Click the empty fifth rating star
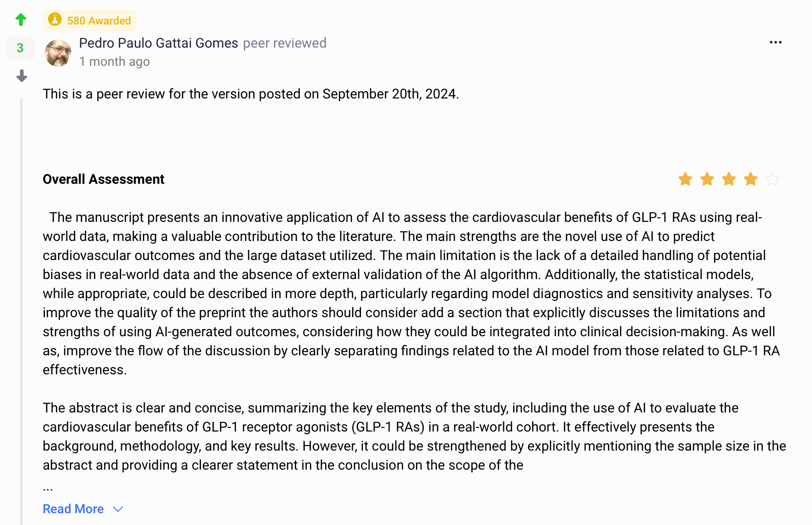Screen dimensions: 812x525 point(772,179)
